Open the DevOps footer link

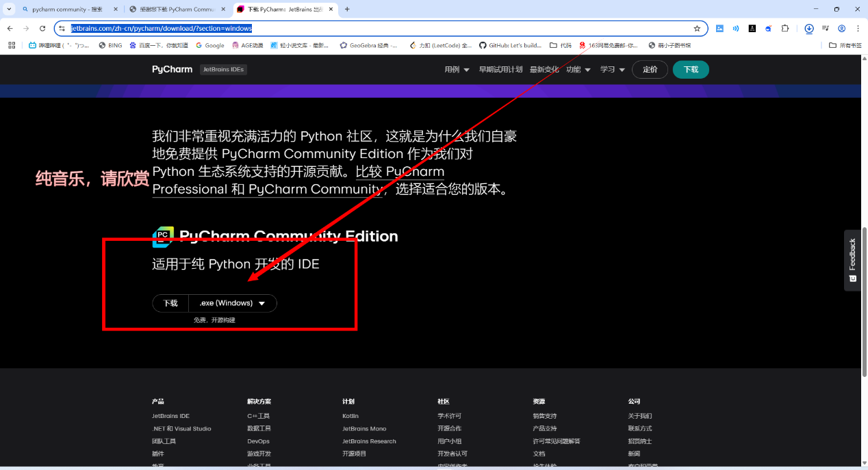258,441
